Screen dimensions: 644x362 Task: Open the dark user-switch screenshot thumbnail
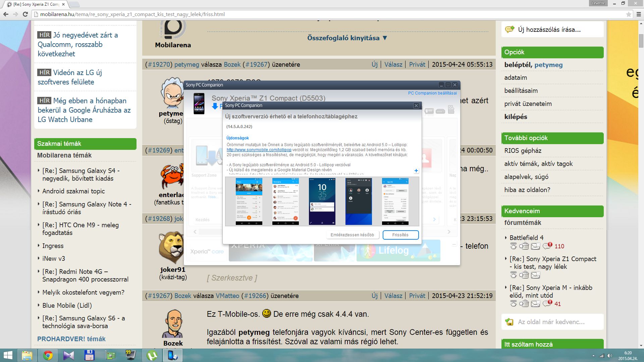click(359, 201)
